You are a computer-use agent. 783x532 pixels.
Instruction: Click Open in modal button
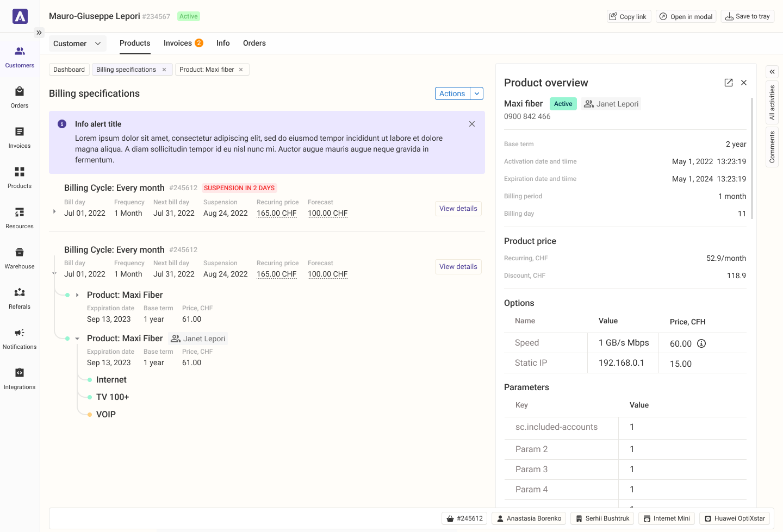pos(686,16)
